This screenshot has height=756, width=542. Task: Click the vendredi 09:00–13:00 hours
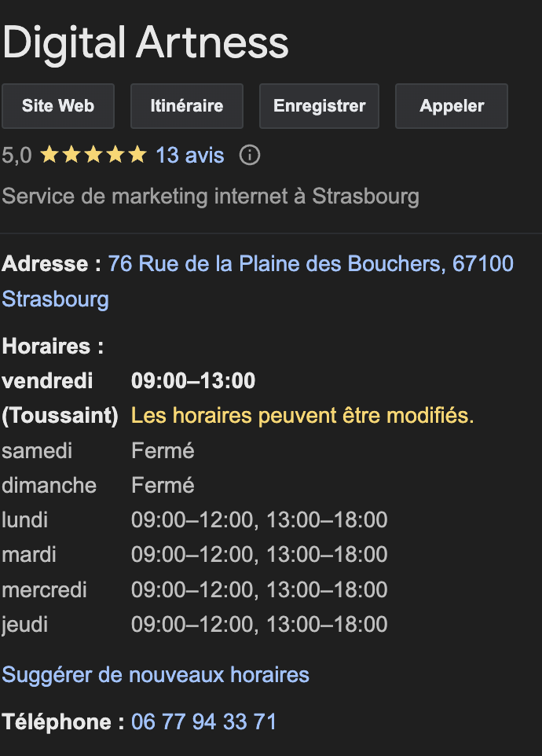[x=192, y=381]
